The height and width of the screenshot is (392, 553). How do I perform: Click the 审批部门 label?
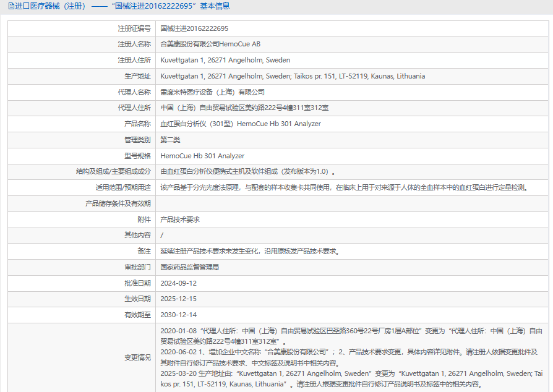pos(137,267)
